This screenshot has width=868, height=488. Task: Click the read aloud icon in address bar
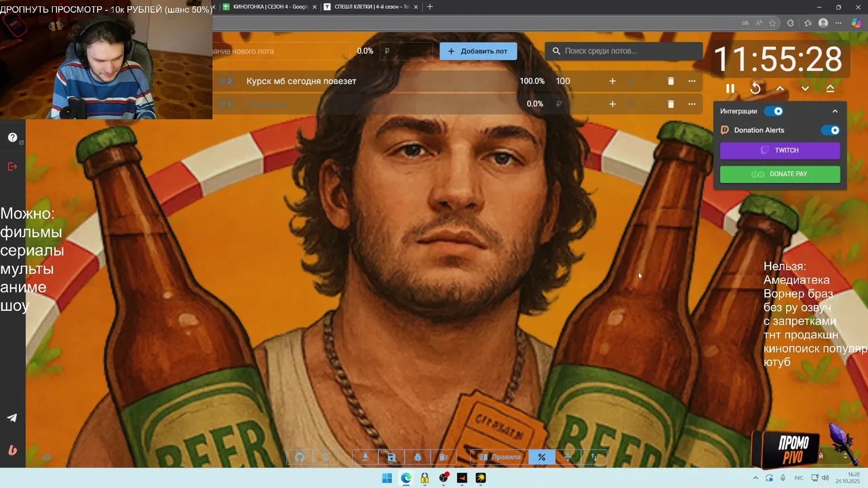(x=759, y=23)
